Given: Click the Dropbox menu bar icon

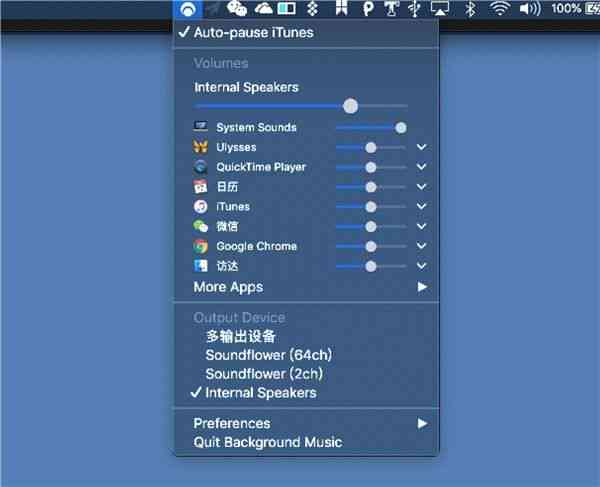Looking at the screenshot, I should tap(312, 8).
